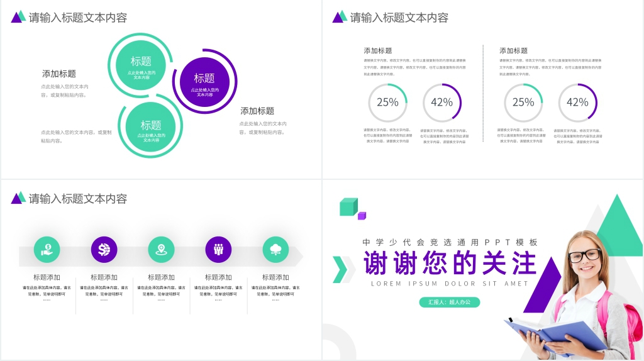This screenshot has height=361, width=644.
Task: Select 添加标题 right of the purple circle
Action: pos(257,111)
